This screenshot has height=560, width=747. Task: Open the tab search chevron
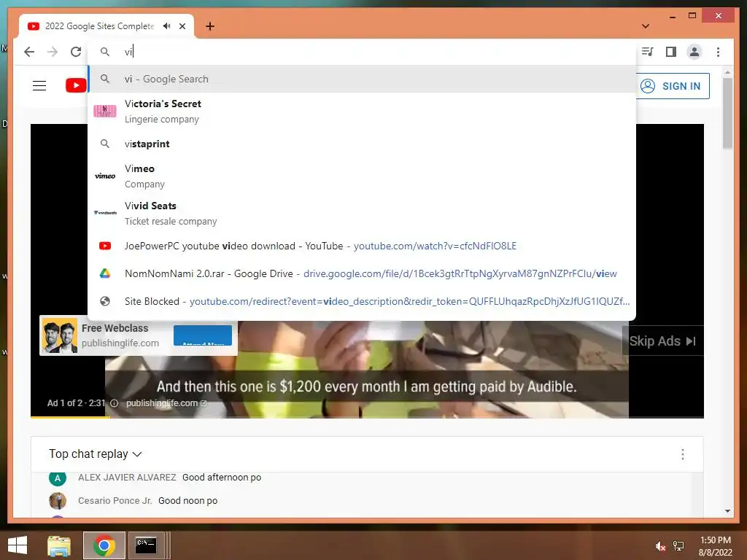646,26
